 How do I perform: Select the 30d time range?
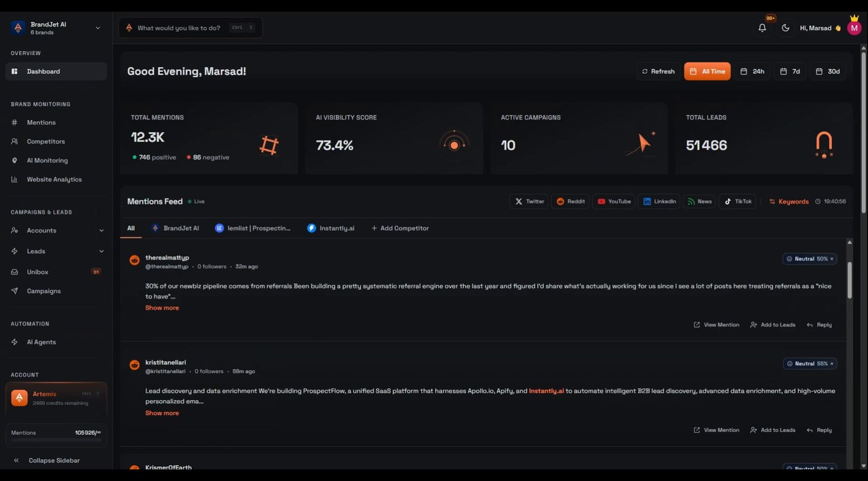coord(828,71)
